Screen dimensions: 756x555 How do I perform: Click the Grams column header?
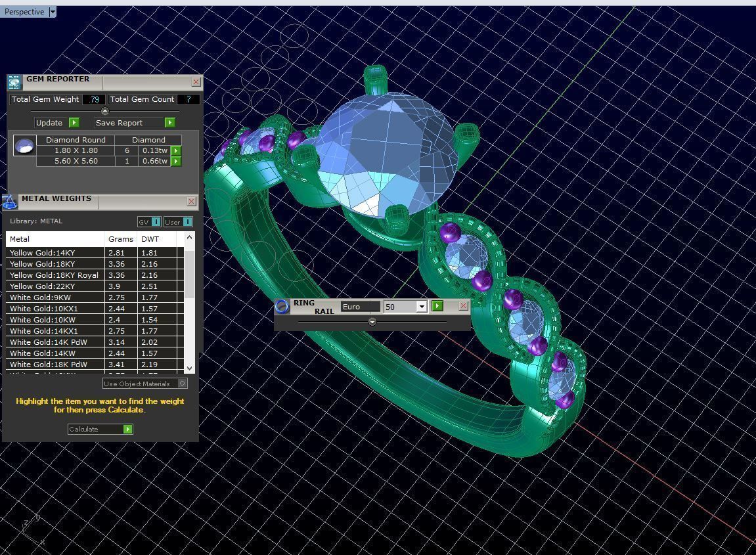[x=121, y=239]
